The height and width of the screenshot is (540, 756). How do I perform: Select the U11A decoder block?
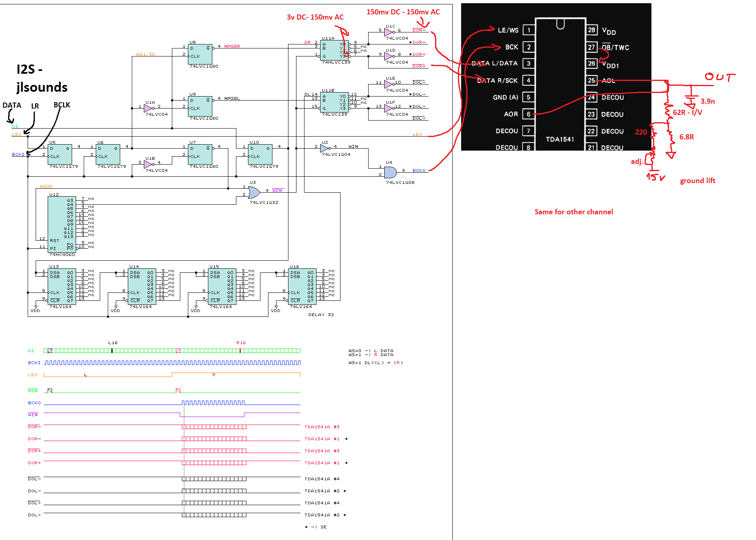point(334,50)
